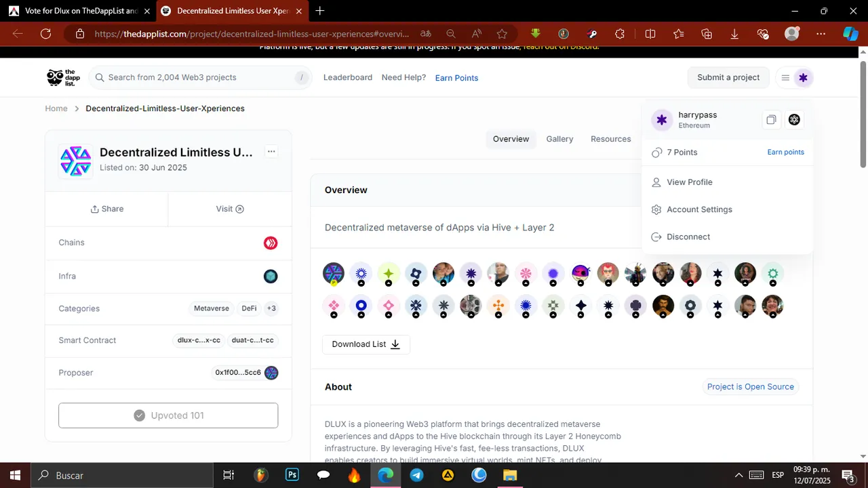Open the project three-dots options menu
Screen dimensions: 868x488
[x=271, y=152]
